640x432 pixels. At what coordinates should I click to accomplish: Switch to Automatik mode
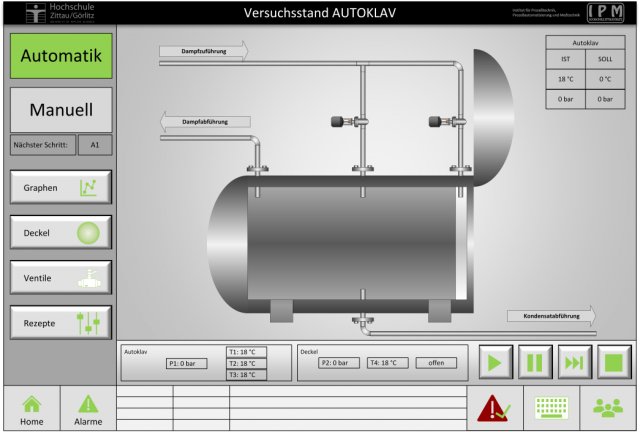click(61, 56)
